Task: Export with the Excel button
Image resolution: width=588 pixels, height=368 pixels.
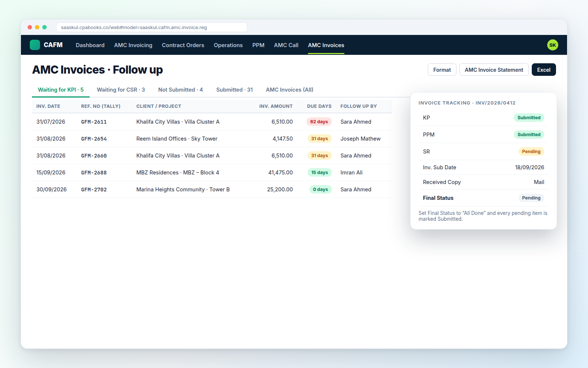Action: [544, 70]
